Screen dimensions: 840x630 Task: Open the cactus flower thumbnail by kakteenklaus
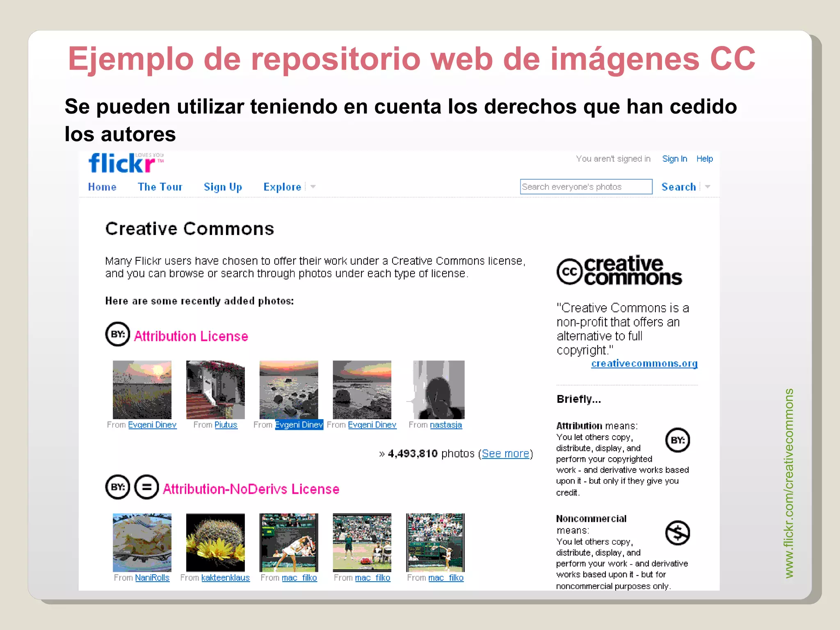click(x=215, y=543)
